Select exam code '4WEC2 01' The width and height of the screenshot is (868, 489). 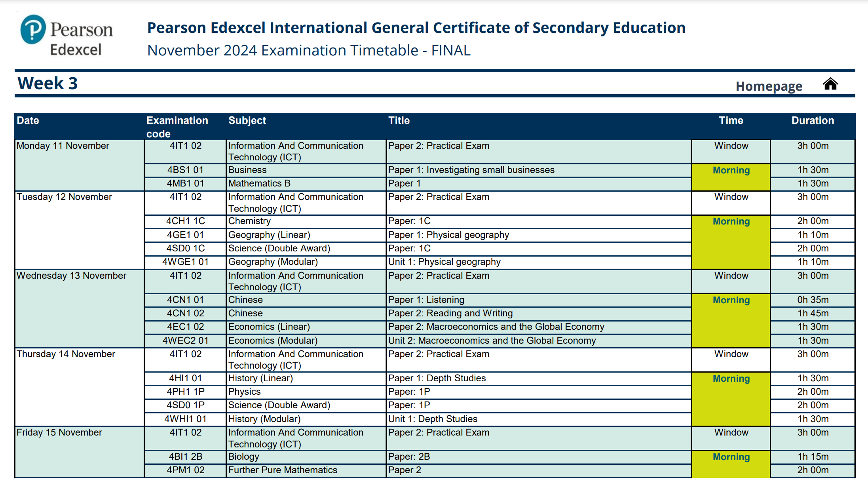(185, 341)
